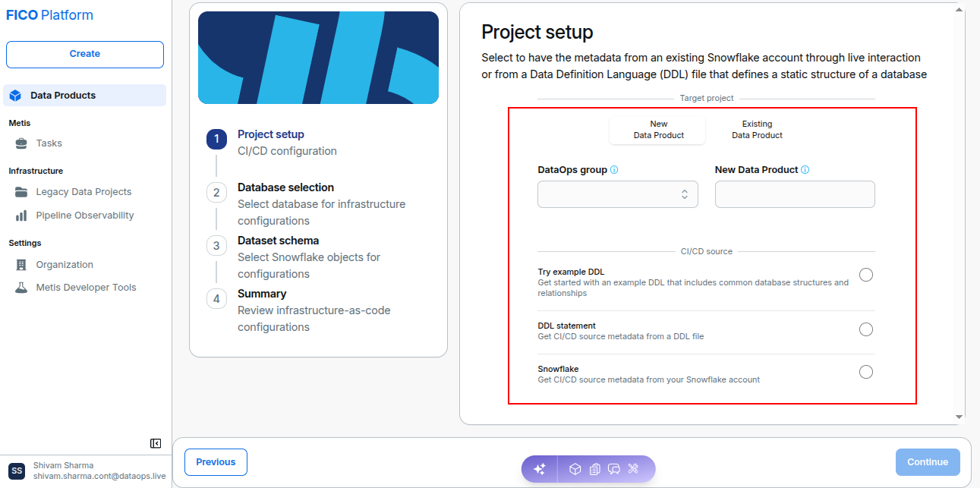Select the Snowflake radio button
Screen dimensions: 980x488
[866, 372]
